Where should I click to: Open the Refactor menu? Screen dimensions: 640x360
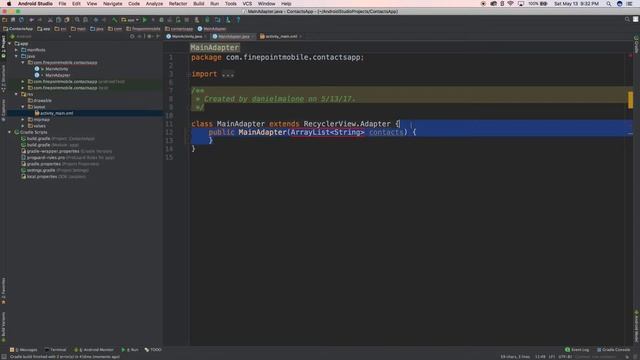click(x=178, y=4)
